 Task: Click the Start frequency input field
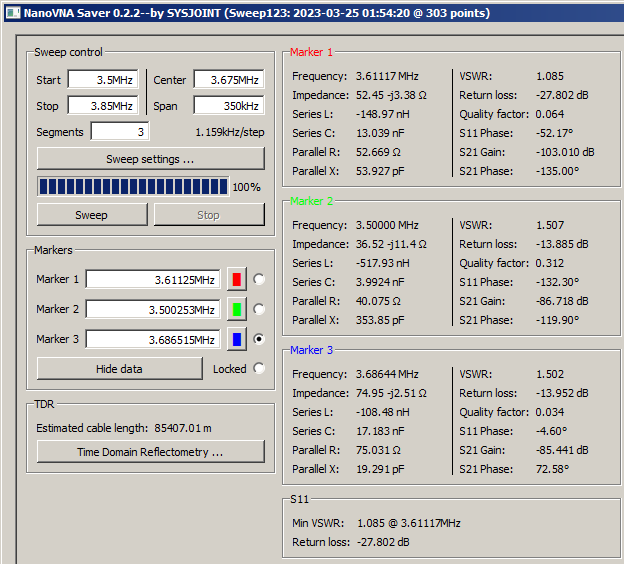pyautogui.click(x=102, y=80)
